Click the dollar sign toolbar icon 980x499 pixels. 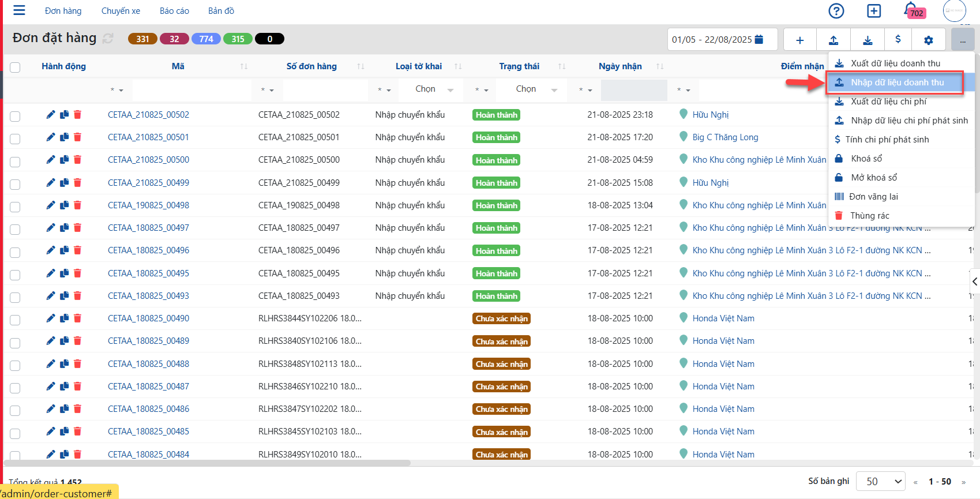(898, 40)
